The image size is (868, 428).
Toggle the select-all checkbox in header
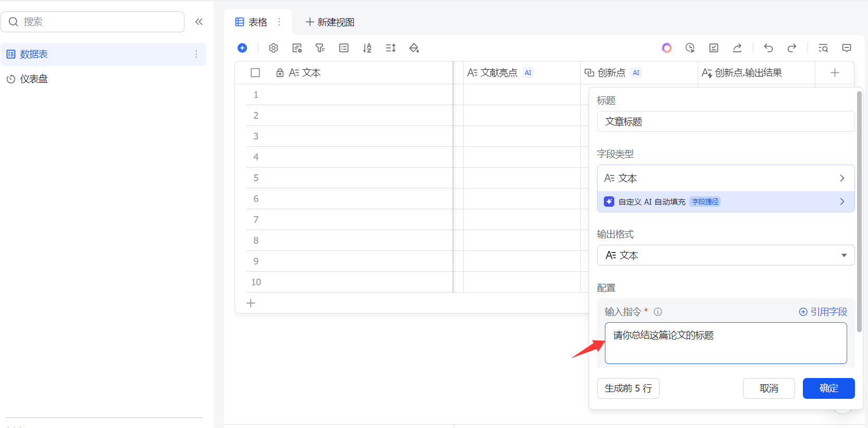pos(255,73)
